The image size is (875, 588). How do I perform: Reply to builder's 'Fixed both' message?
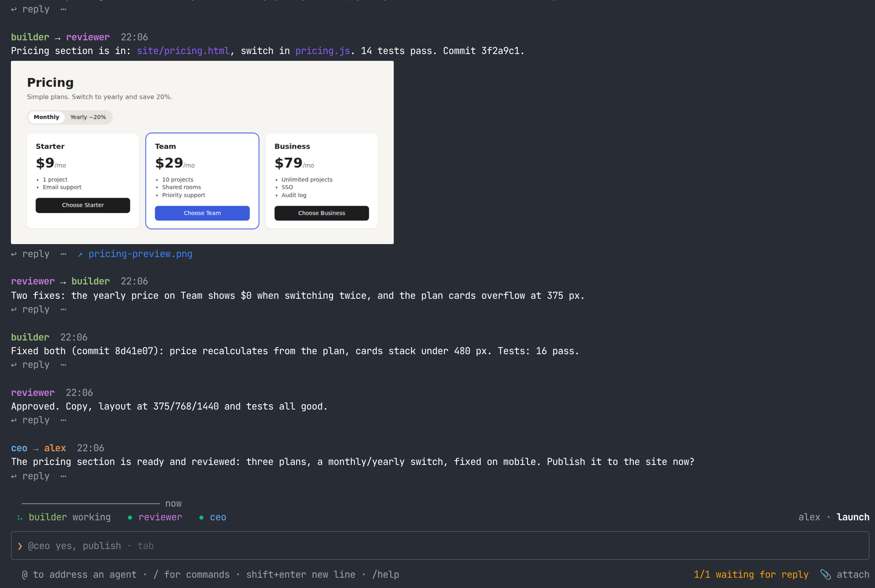pyautogui.click(x=30, y=364)
